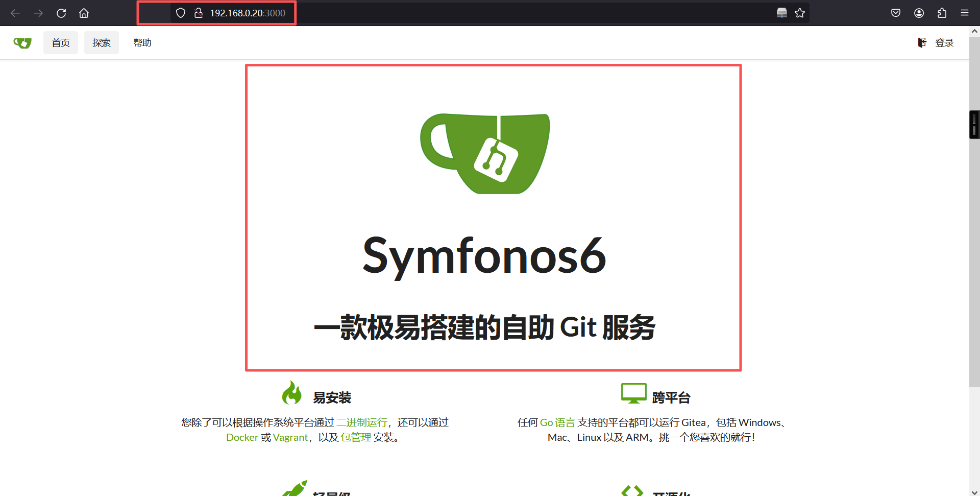Open the 包管理 link
Screen dimensions: 980x496
356,438
